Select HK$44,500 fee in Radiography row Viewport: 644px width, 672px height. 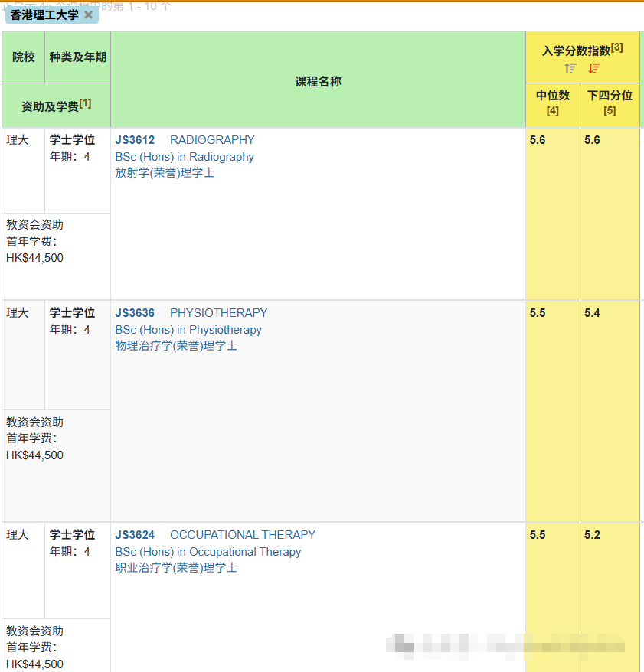tap(34, 258)
